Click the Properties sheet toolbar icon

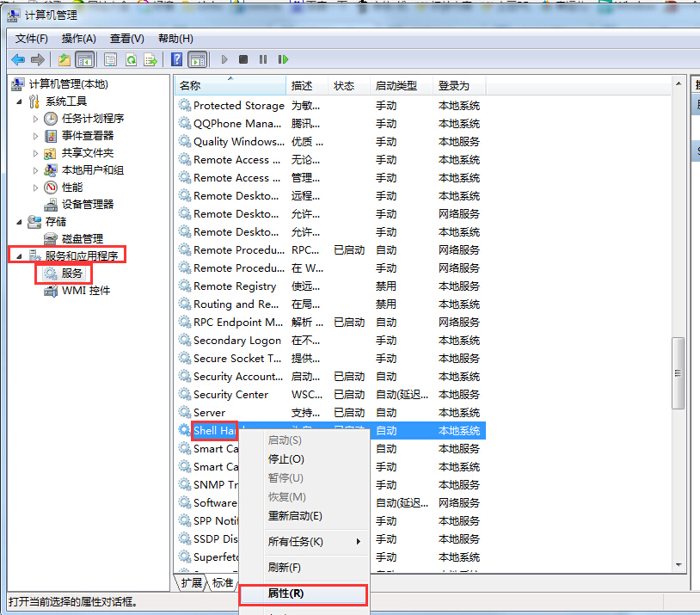[x=110, y=59]
